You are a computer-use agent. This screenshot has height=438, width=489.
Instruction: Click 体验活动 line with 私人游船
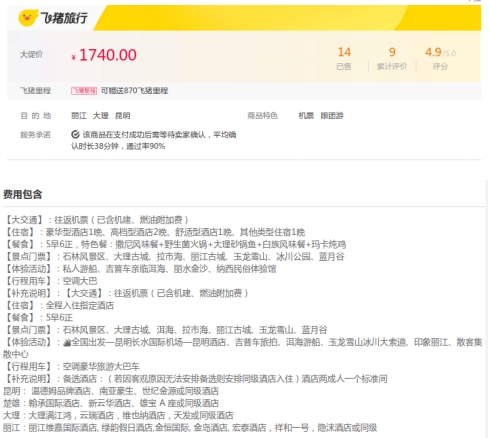tap(140, 269)
